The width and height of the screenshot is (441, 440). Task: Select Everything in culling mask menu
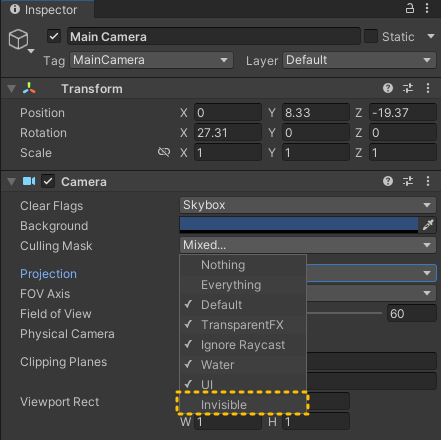coord(243,285)
